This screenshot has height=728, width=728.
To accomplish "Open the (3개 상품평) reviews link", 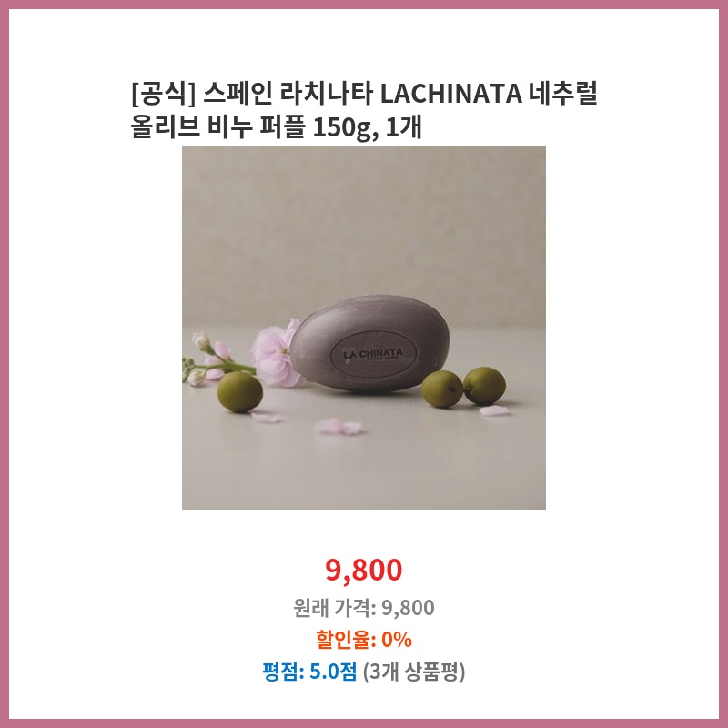I will (x=414, y=672).
